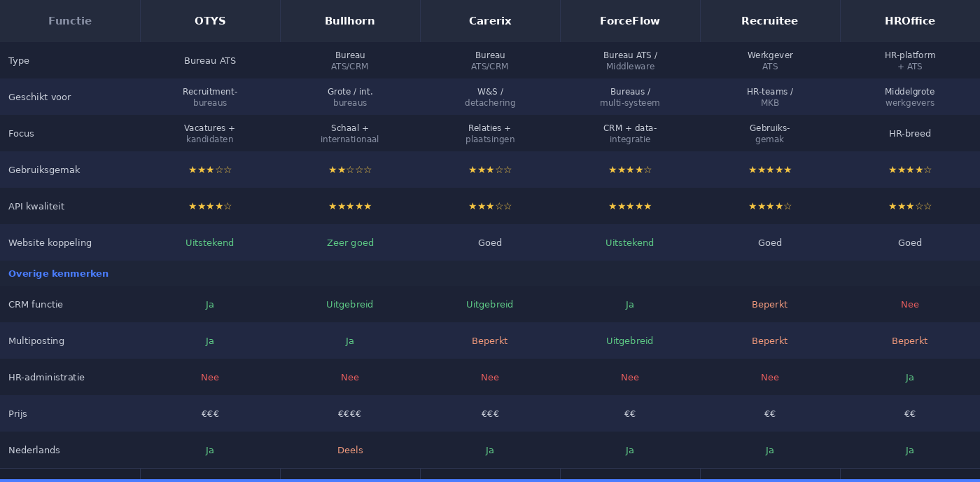980x482 pixels.
Task: Click 'HR-breed' focus cell
Action: 910,134
